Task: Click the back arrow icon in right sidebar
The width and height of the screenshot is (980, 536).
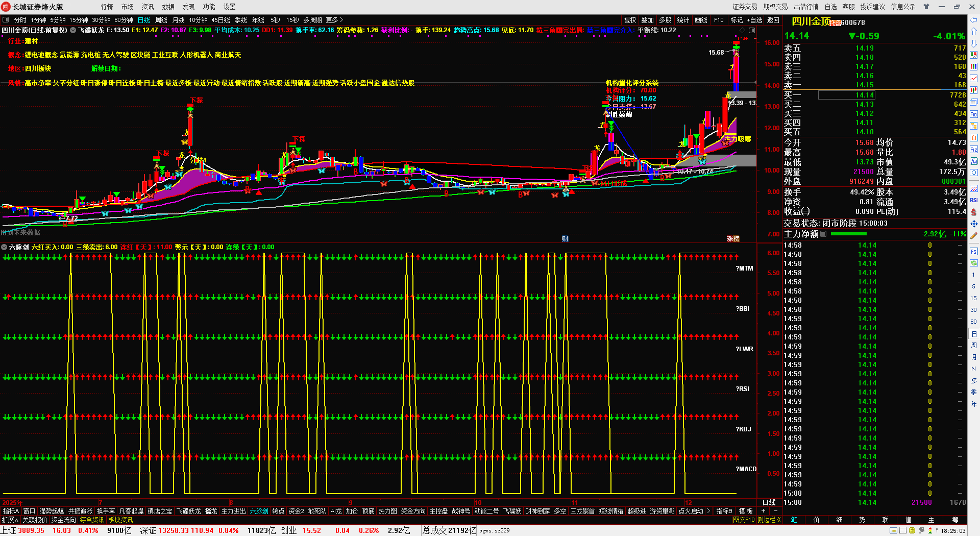Action: (x=974, y=20)
